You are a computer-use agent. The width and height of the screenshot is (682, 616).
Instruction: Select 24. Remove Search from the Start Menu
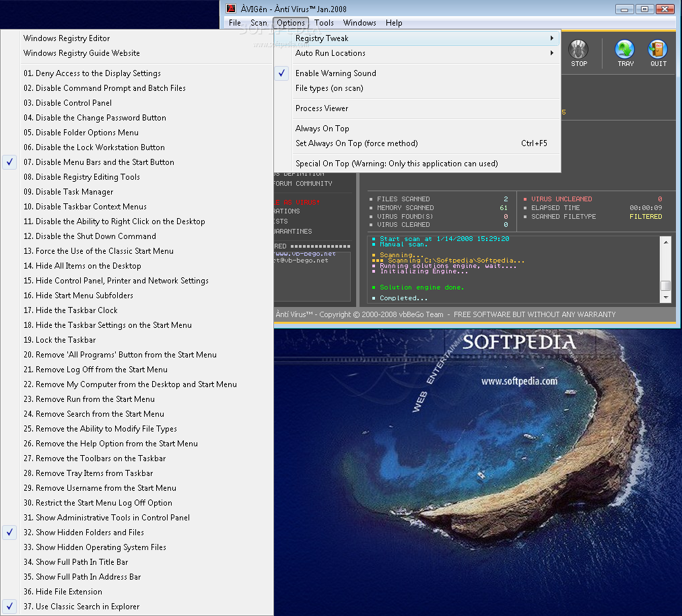[x=137, y=413]
